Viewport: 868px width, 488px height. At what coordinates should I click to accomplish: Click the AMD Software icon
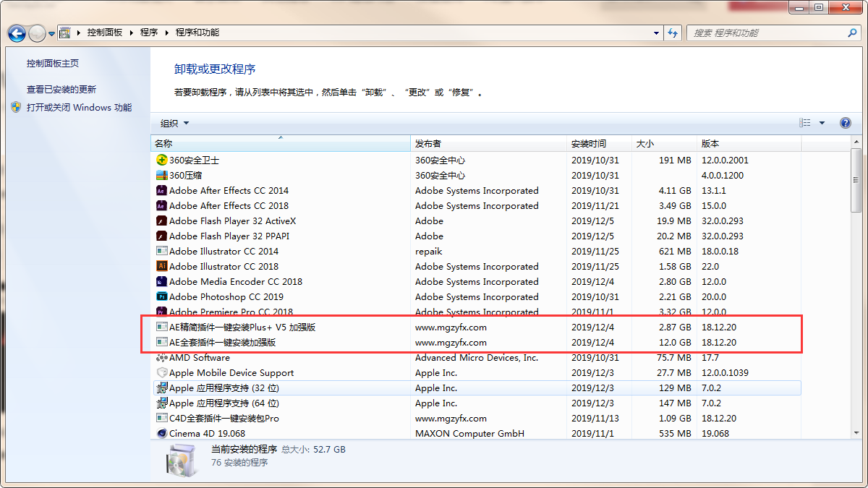(162, 357)
